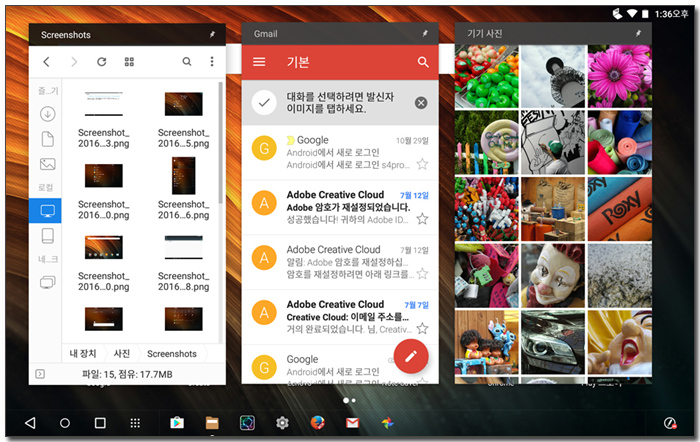Image resolution: width=700 pixels, height=442 pixels.
Task: Open the black-and-white comic drawing photo
Action: coord(553,142)
